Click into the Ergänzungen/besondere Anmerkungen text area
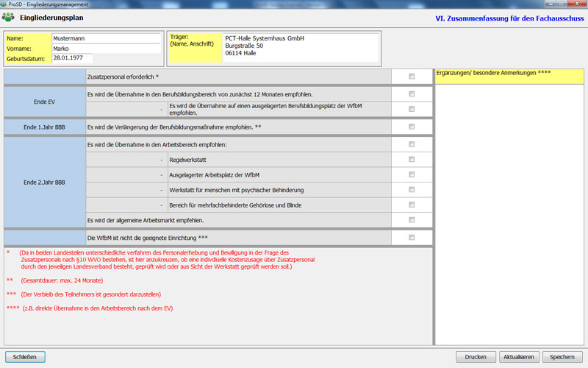This screenshot has height=368, width=588. (x=509, y=213)
